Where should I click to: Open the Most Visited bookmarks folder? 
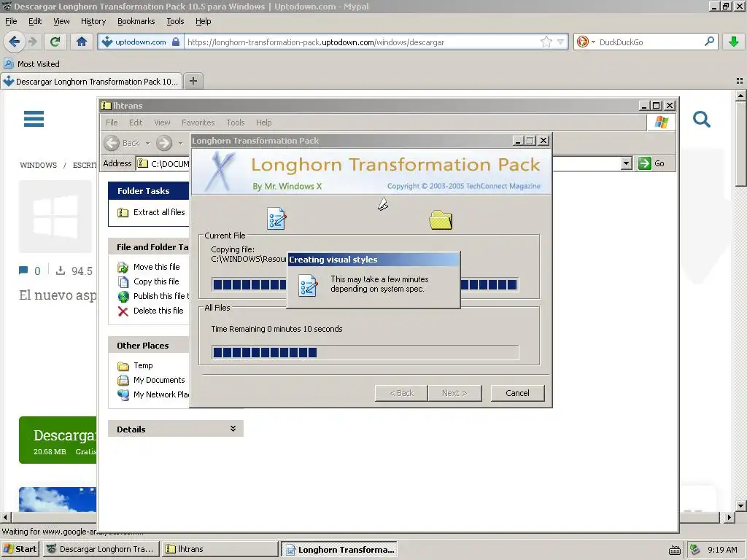32,64
